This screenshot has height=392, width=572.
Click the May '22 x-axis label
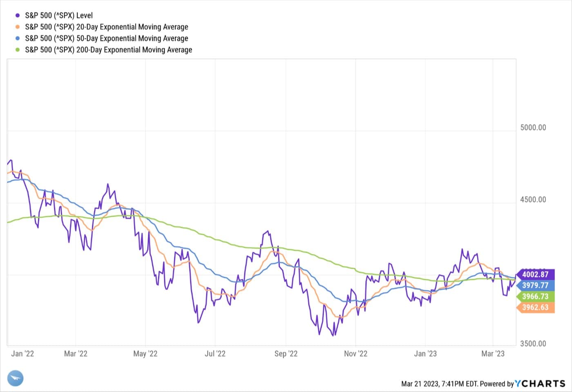pyautogui.click(x=145, y=354)
